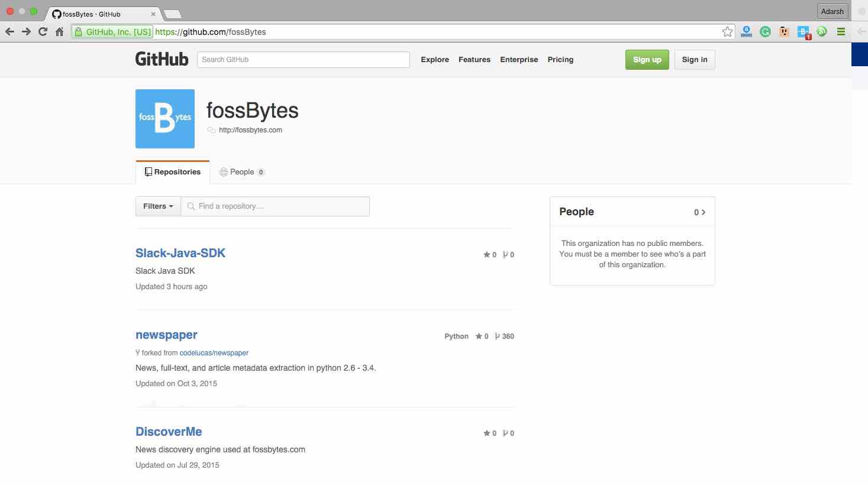Click the DiscoverMe description about news discovery

(x=220, y=449)
